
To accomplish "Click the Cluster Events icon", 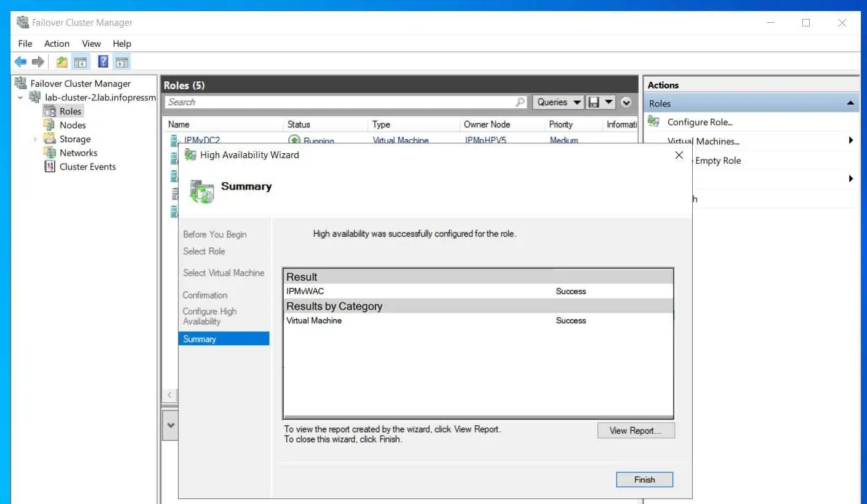I will point(49,167).
